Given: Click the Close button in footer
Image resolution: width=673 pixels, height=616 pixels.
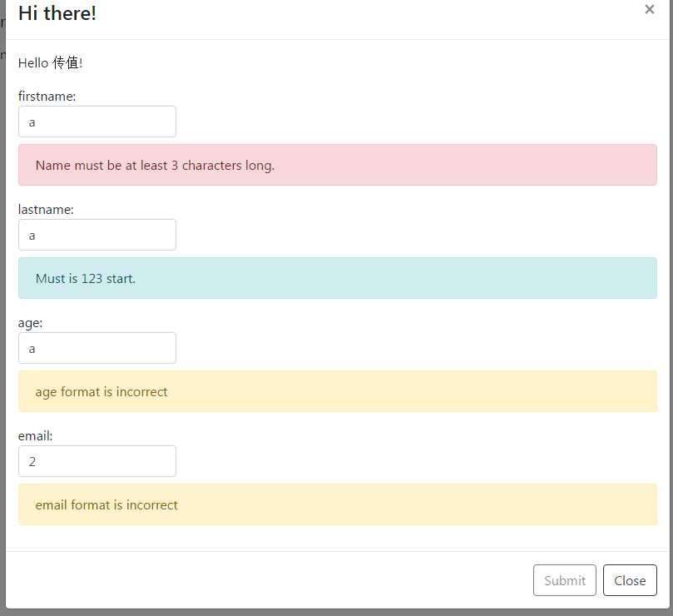Looking at the screenshot, I should 630,580.
